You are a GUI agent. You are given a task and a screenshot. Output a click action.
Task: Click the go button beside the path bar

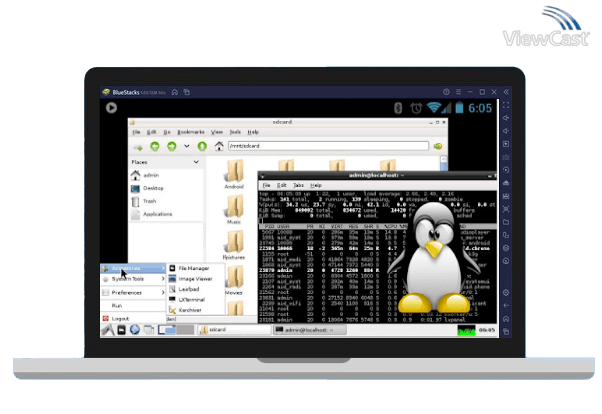(x=438, y=146)
